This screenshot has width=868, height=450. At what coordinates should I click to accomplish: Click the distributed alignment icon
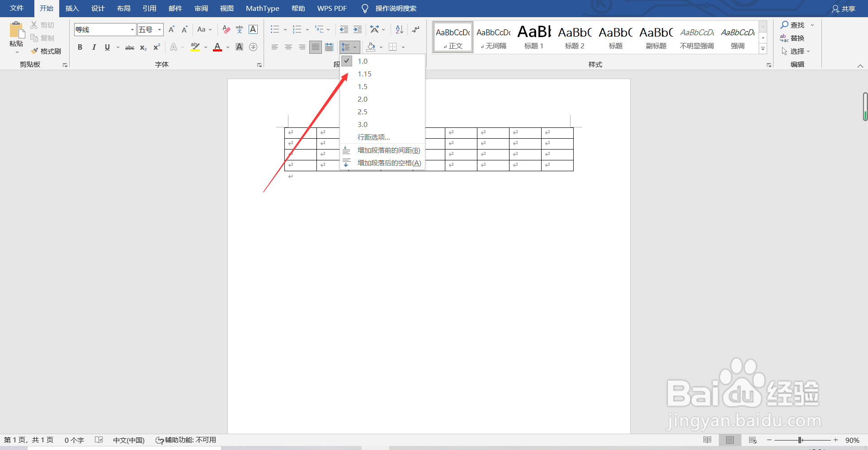point(329,47)
